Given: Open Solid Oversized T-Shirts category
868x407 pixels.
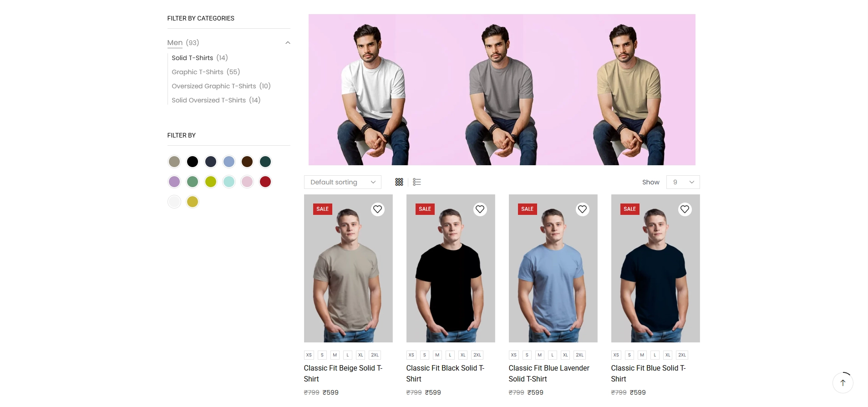Looking at the screenshot, I should point(208,100).
